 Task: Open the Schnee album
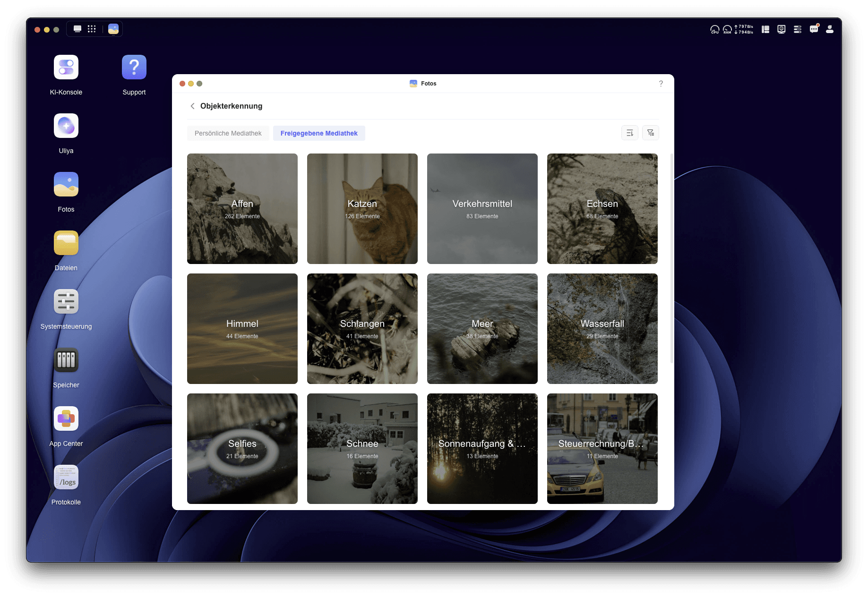[362, 449]
